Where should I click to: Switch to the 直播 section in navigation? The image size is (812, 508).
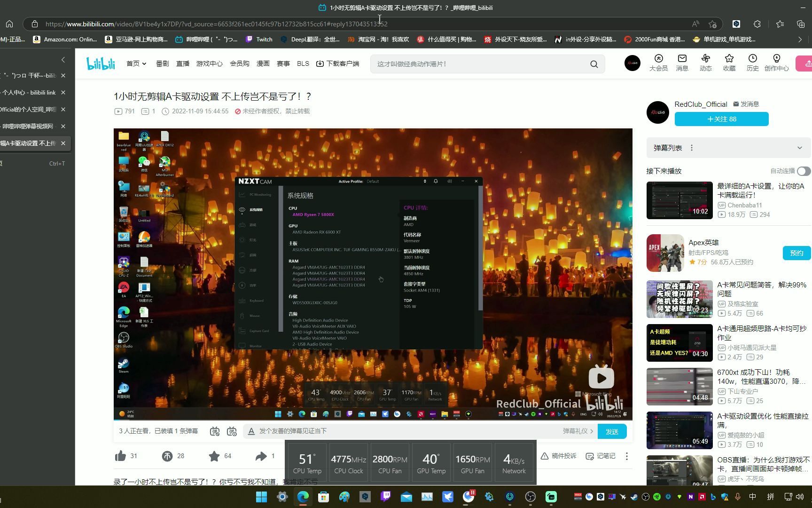(x=183, y=63)
